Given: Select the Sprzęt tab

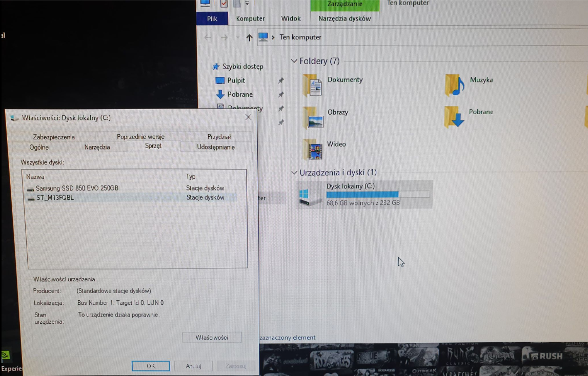Looking at the screenshot, I should 153,146.
